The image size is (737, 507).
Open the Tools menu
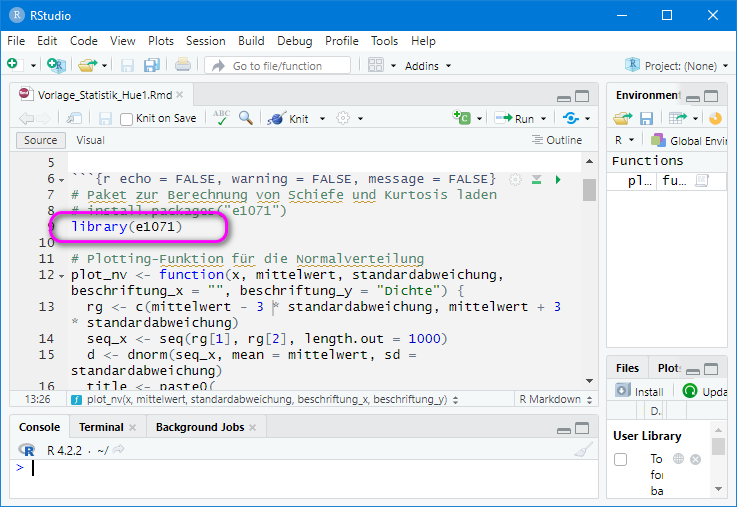384,41
